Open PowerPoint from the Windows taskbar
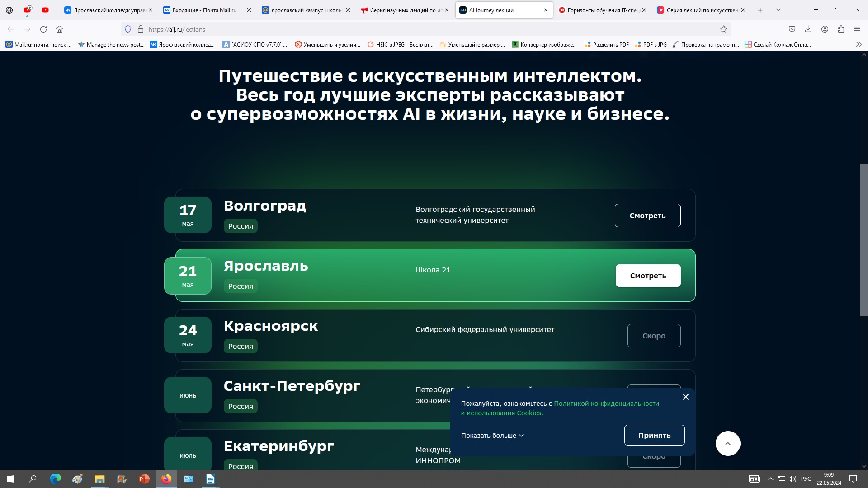The image size is (868, 488). [x=144, y=479]
